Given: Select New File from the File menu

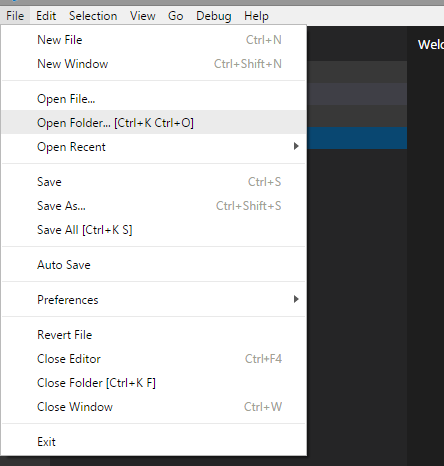Looking at the screenshot, I should point(154,40).
